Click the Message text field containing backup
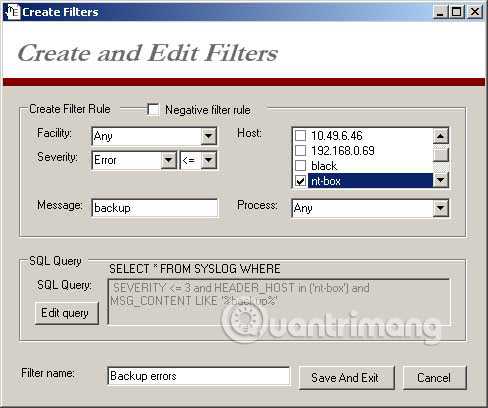The image size is (488, 408). [x=155, y=208]
